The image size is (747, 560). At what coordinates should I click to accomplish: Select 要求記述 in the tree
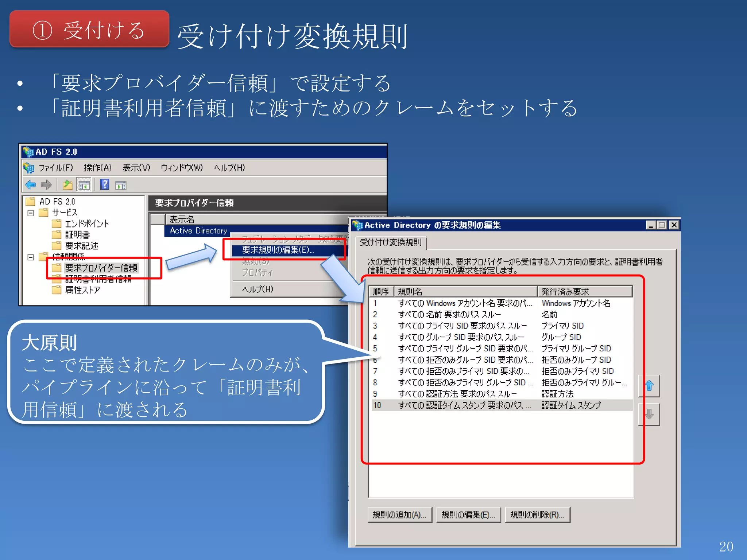coord(82,246)
